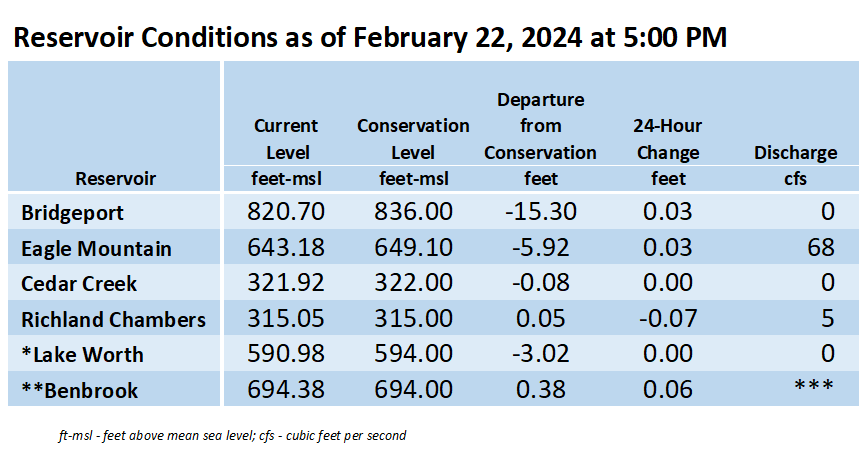Image resolution: width=867 pixels, height=450 pixels.
Task: Select Eagle Mountain discharge value 68
Action: point(821,247)
